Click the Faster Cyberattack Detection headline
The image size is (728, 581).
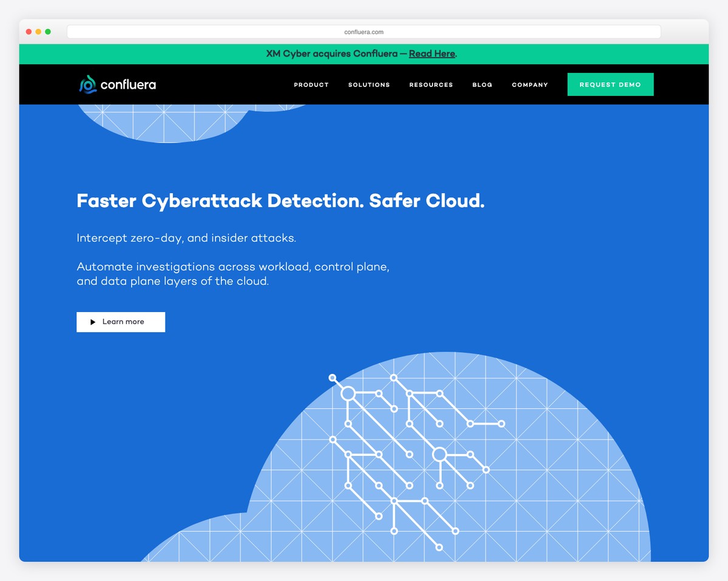[280, 201]
